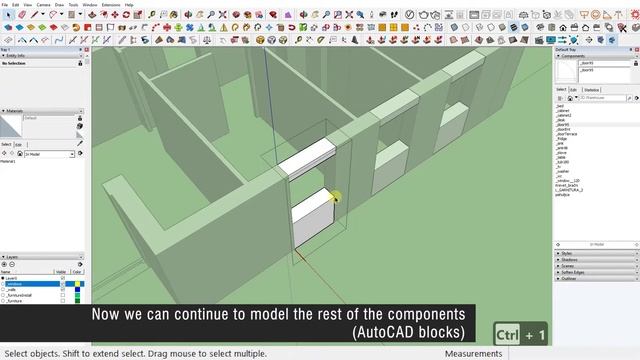Show the _furniture layer

pyautogui.click(x=63, y=301)
